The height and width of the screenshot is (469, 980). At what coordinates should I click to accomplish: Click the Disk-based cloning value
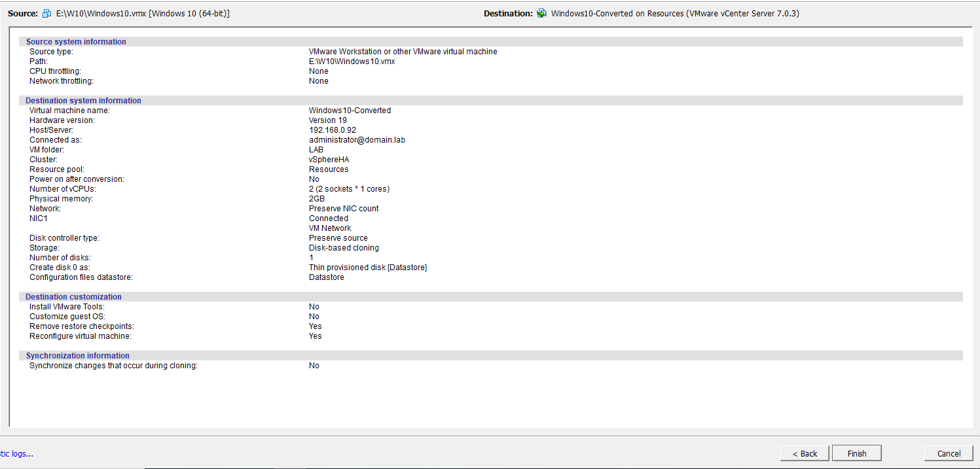pyautogui.click(x=344, y=248)
